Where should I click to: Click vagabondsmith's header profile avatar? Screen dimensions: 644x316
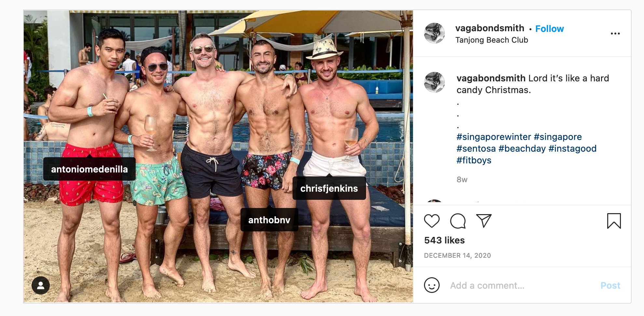(434, 33)
